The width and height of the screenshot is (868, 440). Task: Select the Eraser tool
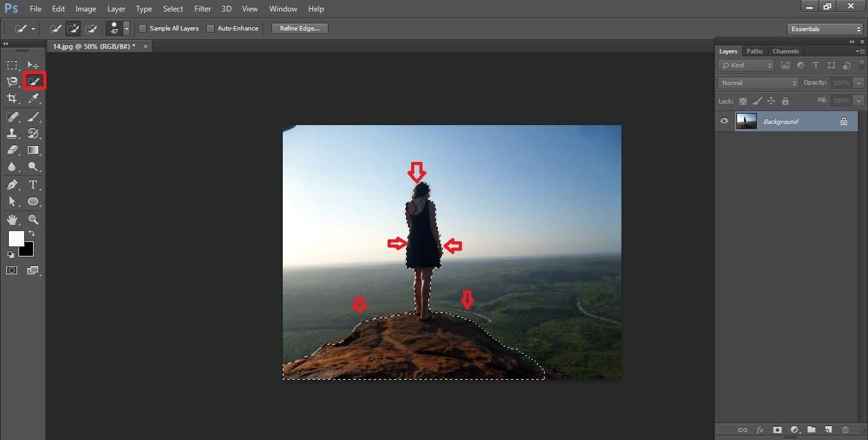click(x=11, y=150)
